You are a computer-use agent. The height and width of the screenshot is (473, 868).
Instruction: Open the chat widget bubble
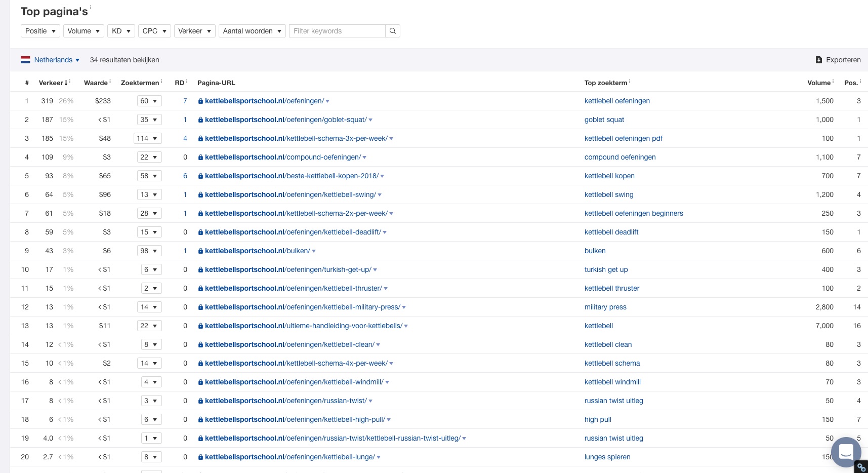point(846,451)
